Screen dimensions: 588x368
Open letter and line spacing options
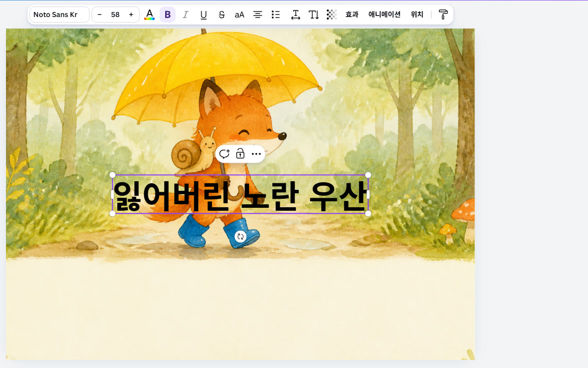click(295, 15)
